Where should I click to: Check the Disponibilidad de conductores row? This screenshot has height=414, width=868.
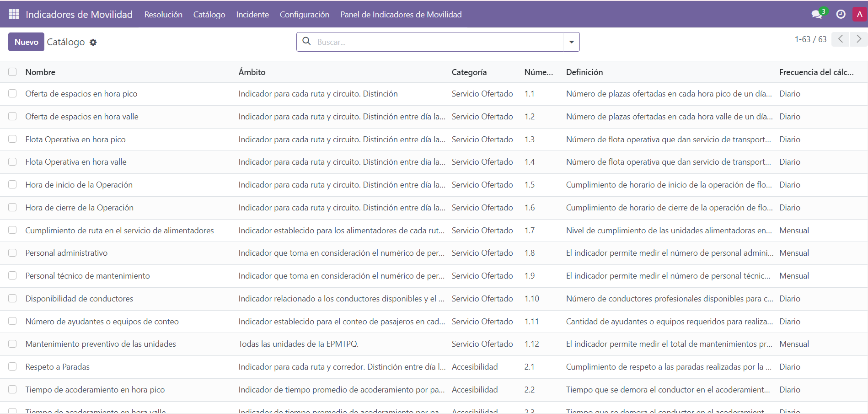click(12, 298)
